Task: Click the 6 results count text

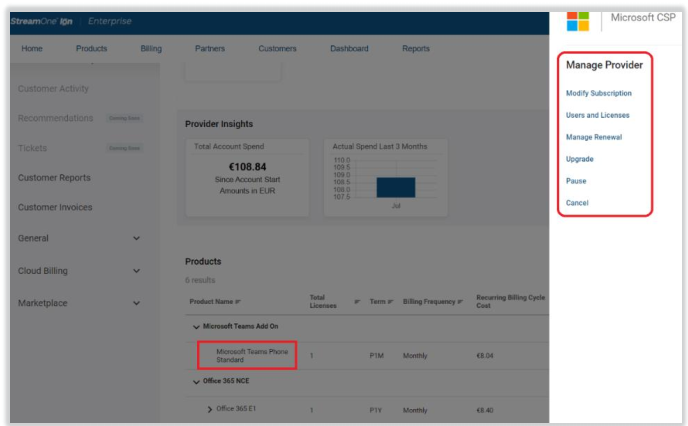Action: [x=200, y=280]
